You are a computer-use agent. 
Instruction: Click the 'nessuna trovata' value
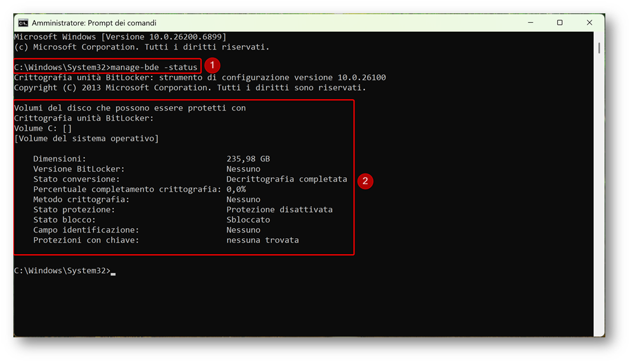point(262,240)
